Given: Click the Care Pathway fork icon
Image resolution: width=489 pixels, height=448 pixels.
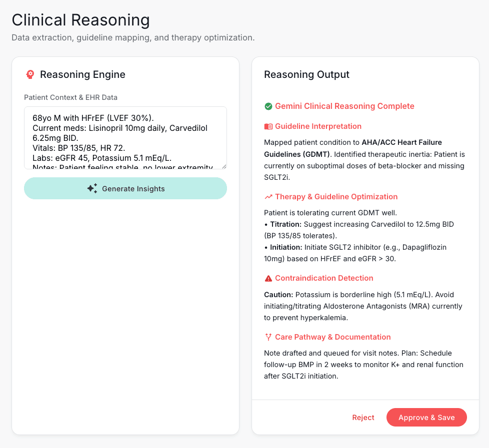Looking at the screenshot, I should pos(268,337).
